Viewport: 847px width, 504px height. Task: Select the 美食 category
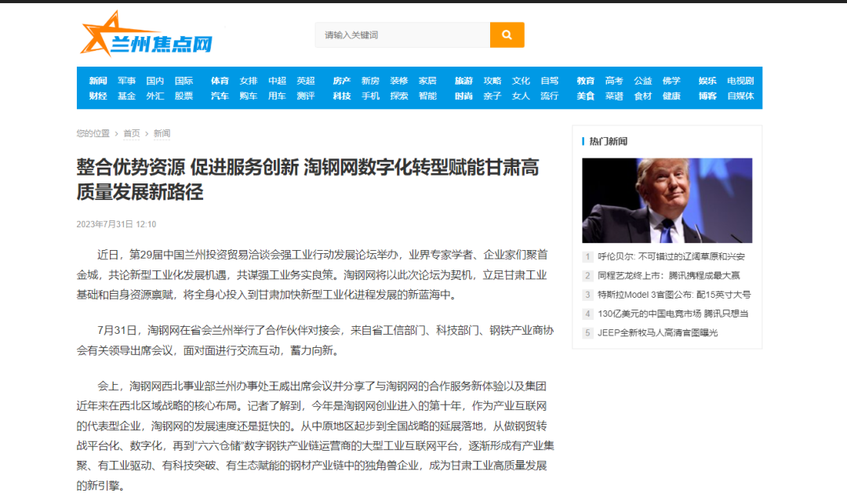(586, 96)
